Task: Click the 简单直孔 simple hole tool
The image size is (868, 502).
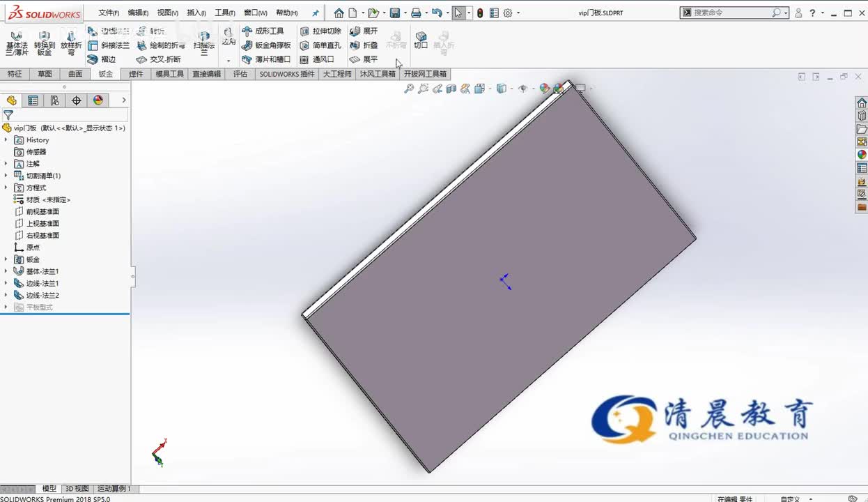Action: pos(320,45)
